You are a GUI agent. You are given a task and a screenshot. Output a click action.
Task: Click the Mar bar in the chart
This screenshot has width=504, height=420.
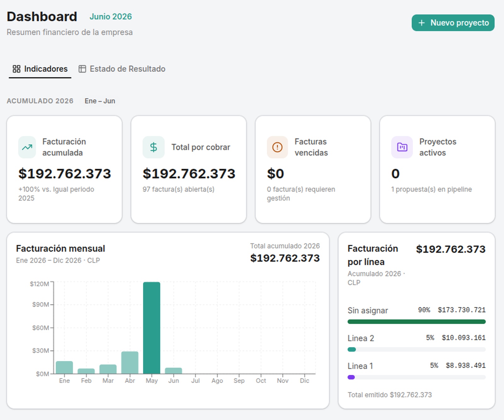[x=108, y=369]
